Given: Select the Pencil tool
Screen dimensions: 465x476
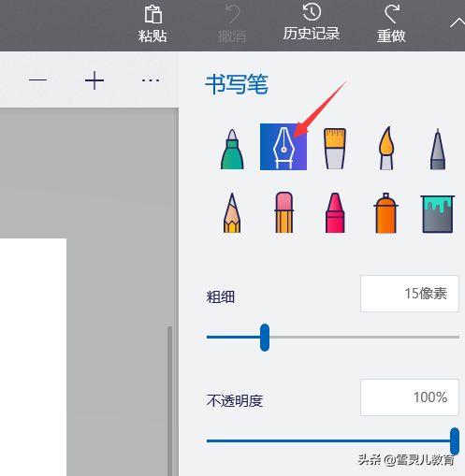Looking at the screenshot, I should click(x=232, y=213).
